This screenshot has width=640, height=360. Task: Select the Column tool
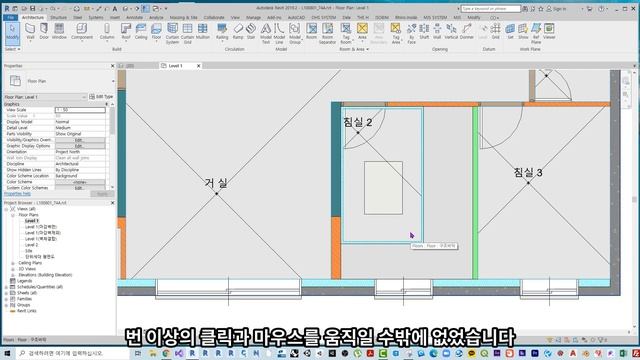(x=107, y=32)
